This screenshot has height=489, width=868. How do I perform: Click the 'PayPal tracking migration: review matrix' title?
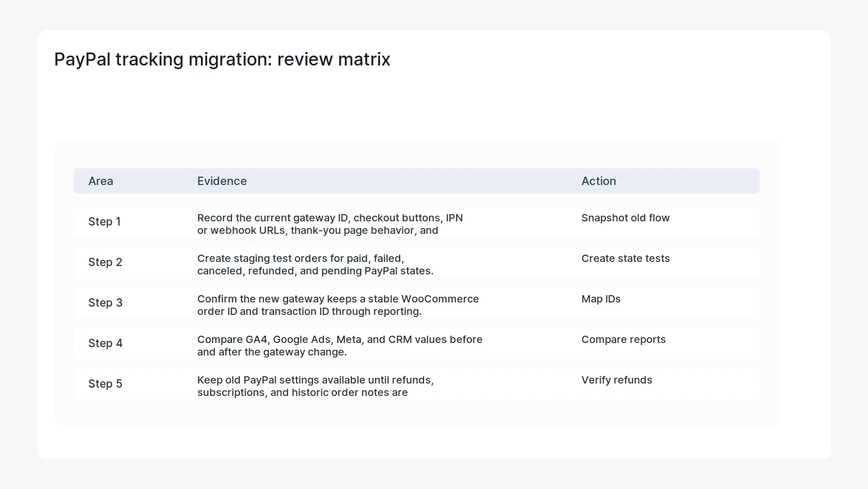[222, 59]
